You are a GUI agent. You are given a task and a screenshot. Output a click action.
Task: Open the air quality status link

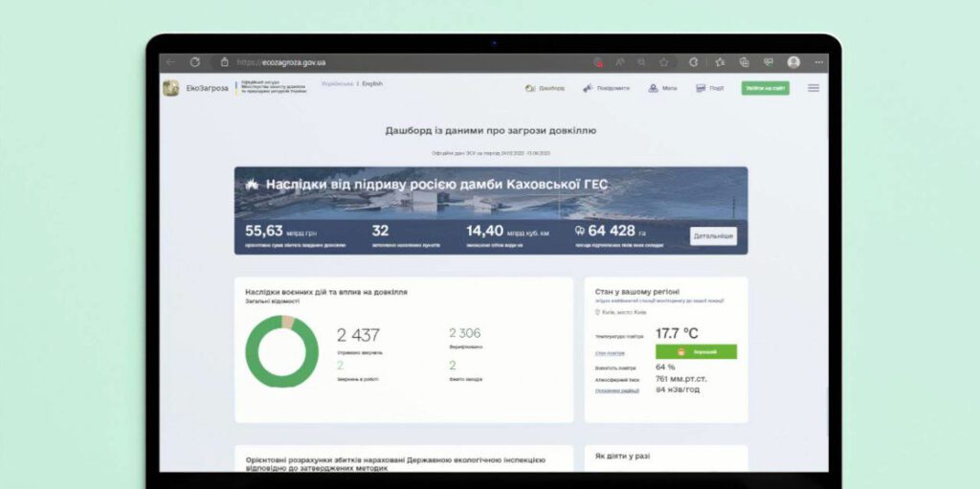[609, 353]
